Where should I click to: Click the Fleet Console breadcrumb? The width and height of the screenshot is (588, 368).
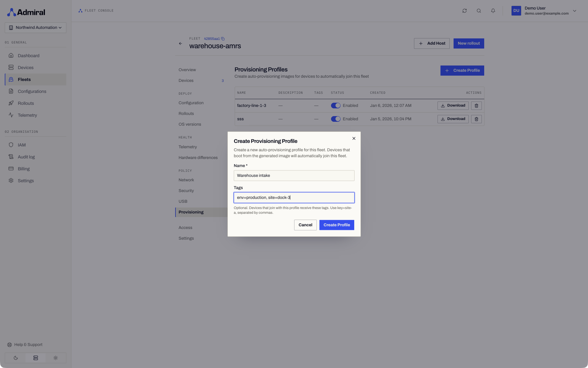pyautogui.click(x=96, y=11)
